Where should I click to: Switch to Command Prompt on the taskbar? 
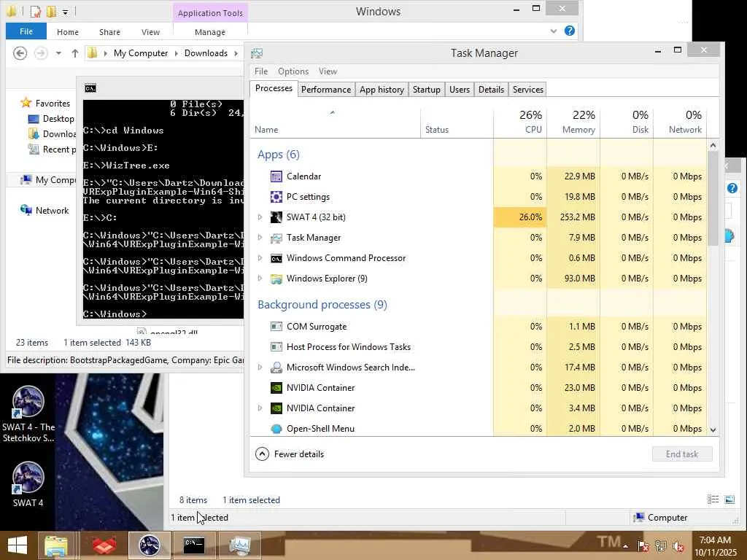194,545
